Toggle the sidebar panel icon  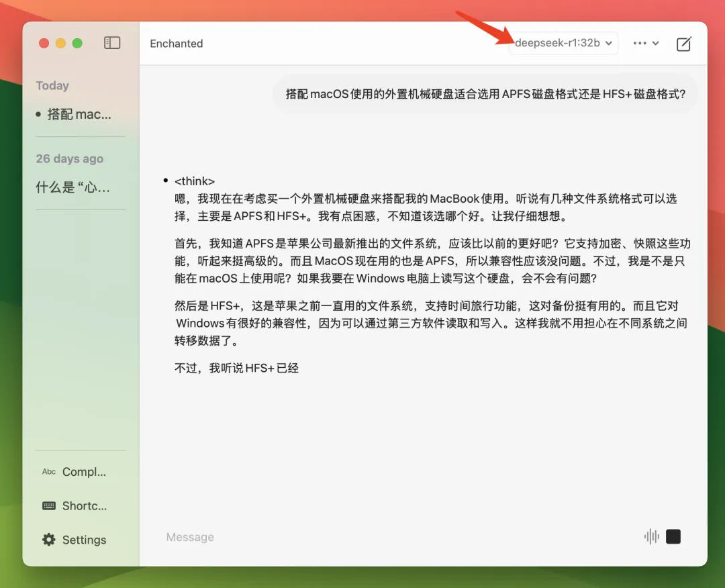(112, 43)
